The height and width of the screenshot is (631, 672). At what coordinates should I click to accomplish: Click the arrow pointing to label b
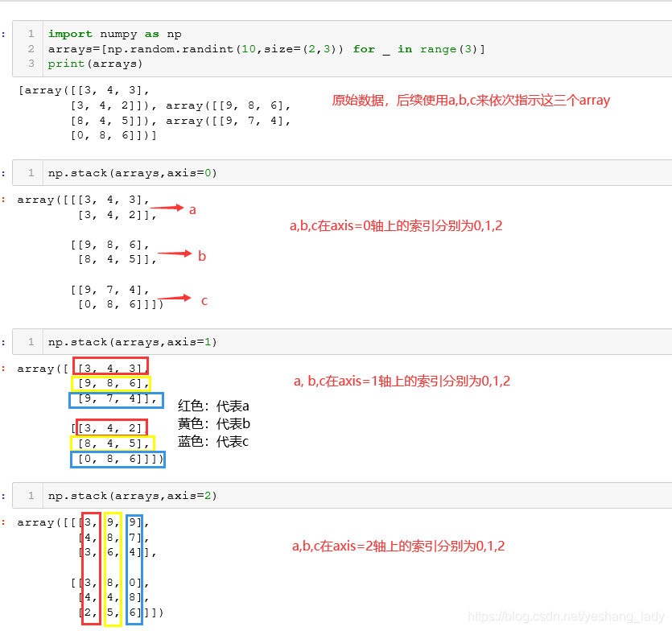coord(174,254)
